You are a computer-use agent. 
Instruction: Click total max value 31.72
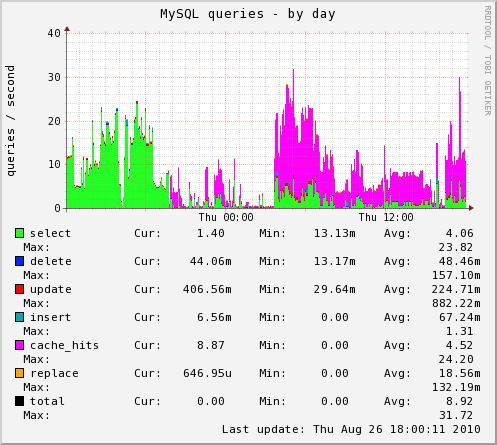click(x=456, y=415)
